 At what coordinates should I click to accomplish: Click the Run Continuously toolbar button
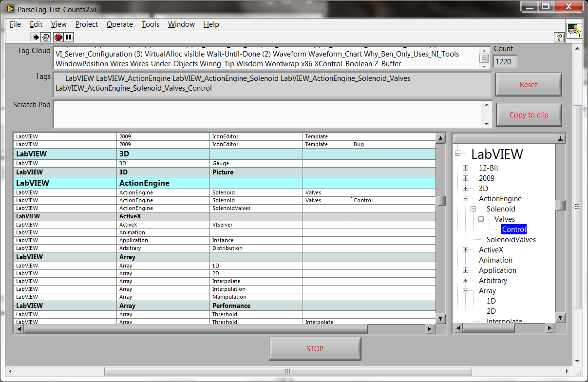point(46,37)
